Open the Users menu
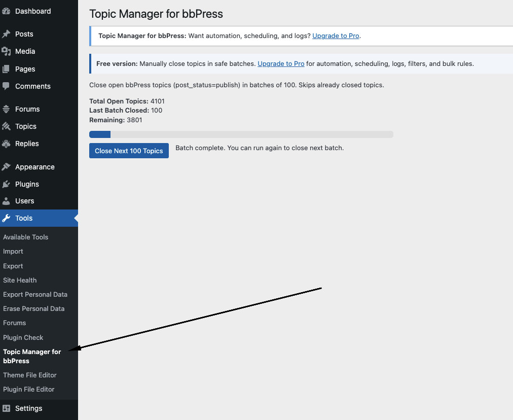 pyautogui.click(x=25, y=201)
